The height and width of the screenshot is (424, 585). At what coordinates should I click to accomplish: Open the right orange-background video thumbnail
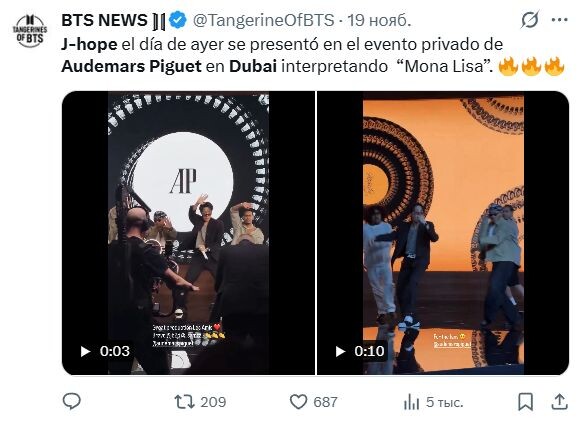tap(443, 233)
